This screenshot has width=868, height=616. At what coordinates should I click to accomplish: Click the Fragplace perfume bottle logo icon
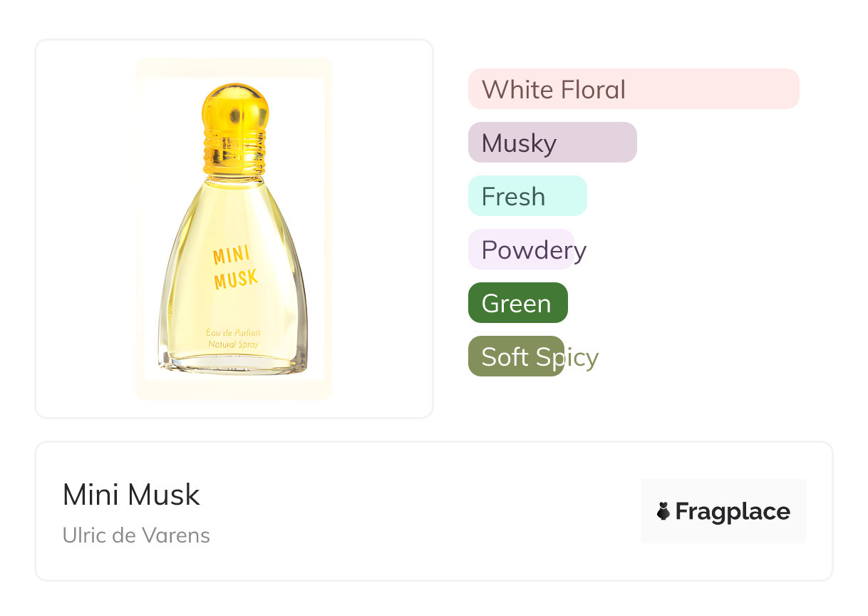click(663, 511)
